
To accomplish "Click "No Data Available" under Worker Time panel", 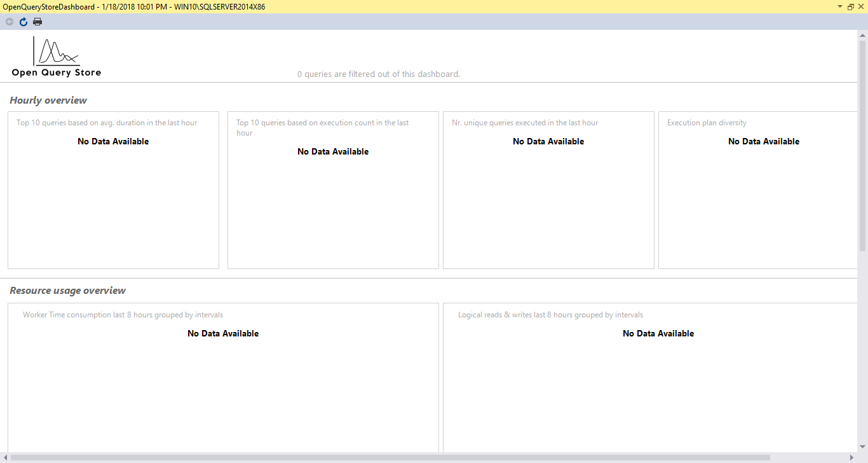I will click(223, 333).
